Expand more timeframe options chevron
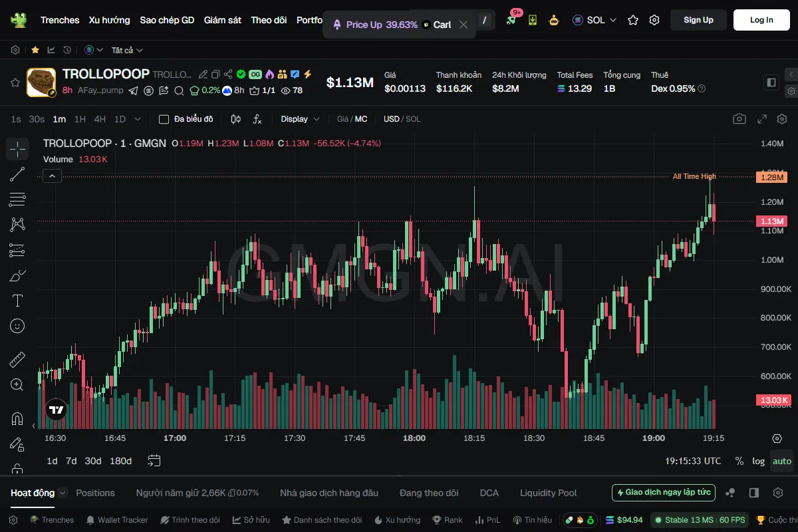Viewport: 798px width, 532px height. [138, 119]
